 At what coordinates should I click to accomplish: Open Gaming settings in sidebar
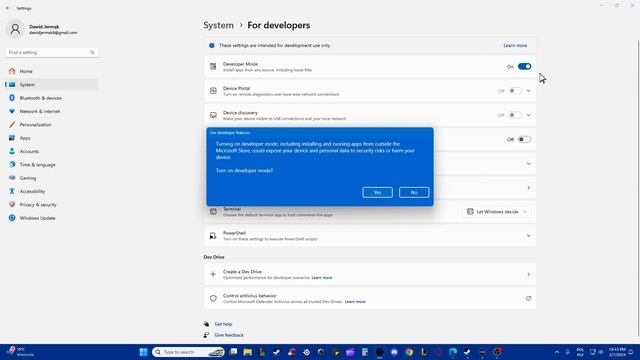[x=52, y=178]
